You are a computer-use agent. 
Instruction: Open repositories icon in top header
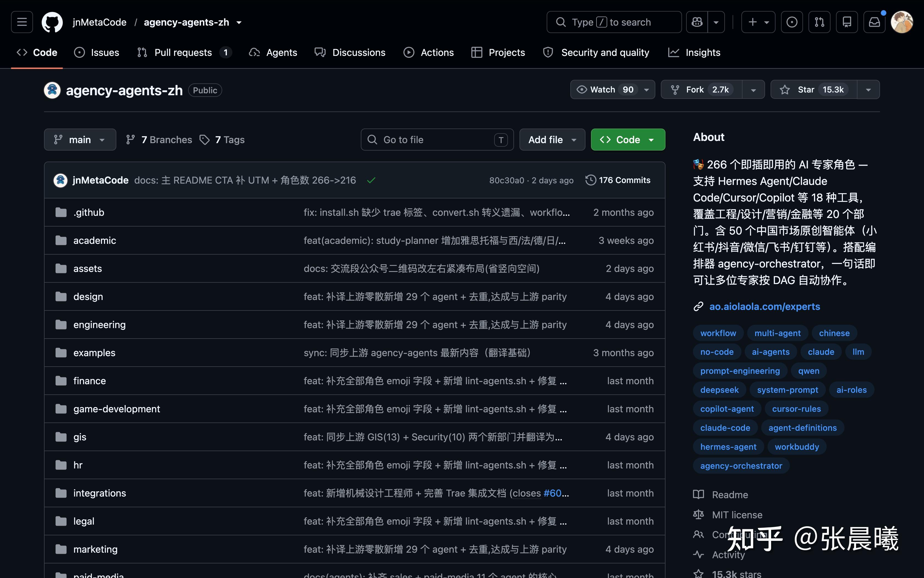[847, 22]
